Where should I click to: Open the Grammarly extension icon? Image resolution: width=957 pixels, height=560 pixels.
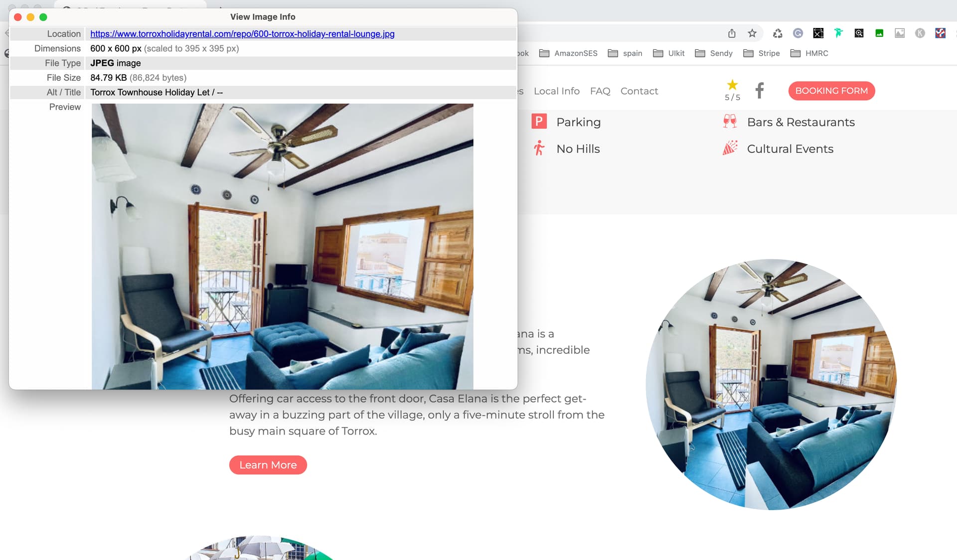[798, 33]
